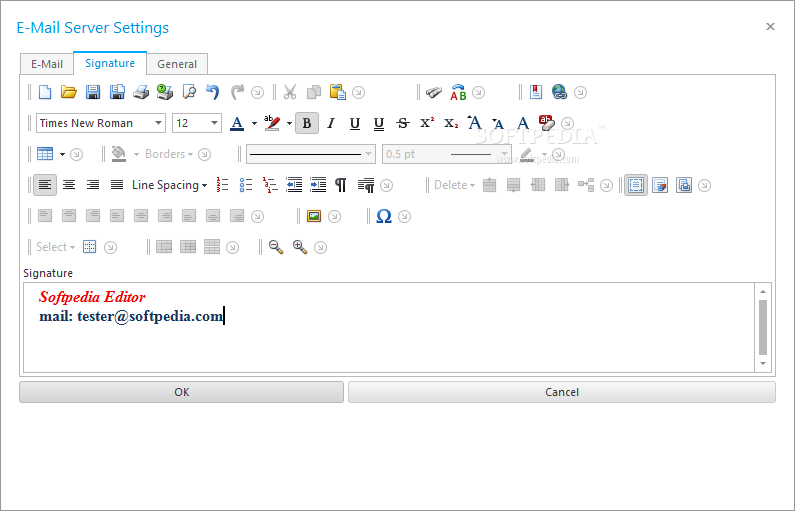Toggle Strikethrough formatting
Image resolution: width=795 pixels, height=511 pixels.
click(403, 123)
